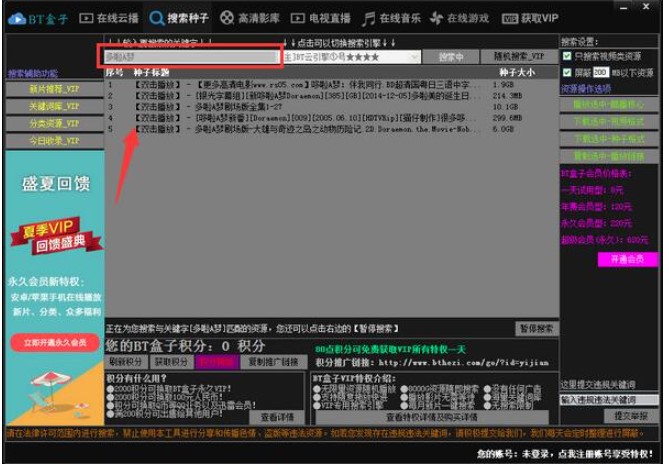The width and height of the screenshot is (669, 465).
Task: Open the 高清影库 film reel section
Action: pyautogui.click(x=250, y=18)
